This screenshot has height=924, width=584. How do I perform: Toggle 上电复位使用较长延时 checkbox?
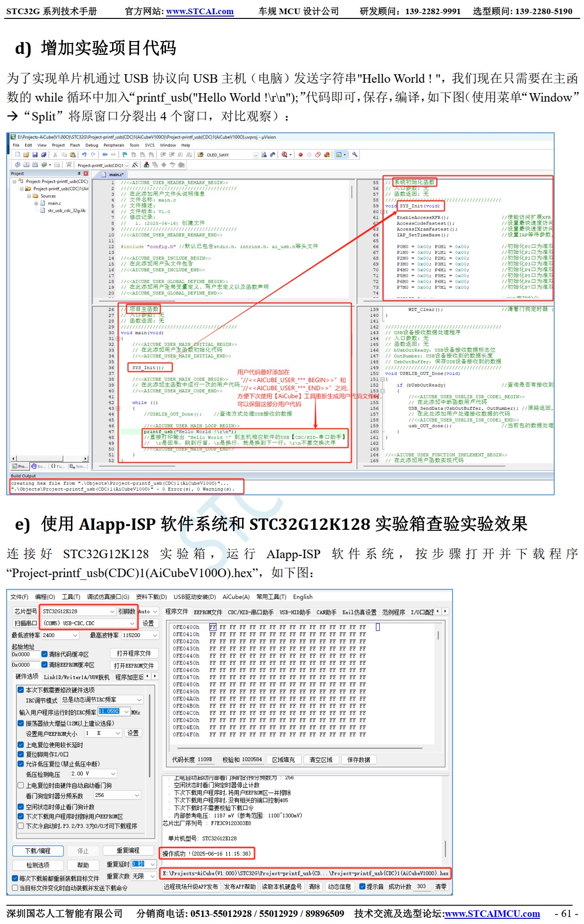(x=21, y=745)
